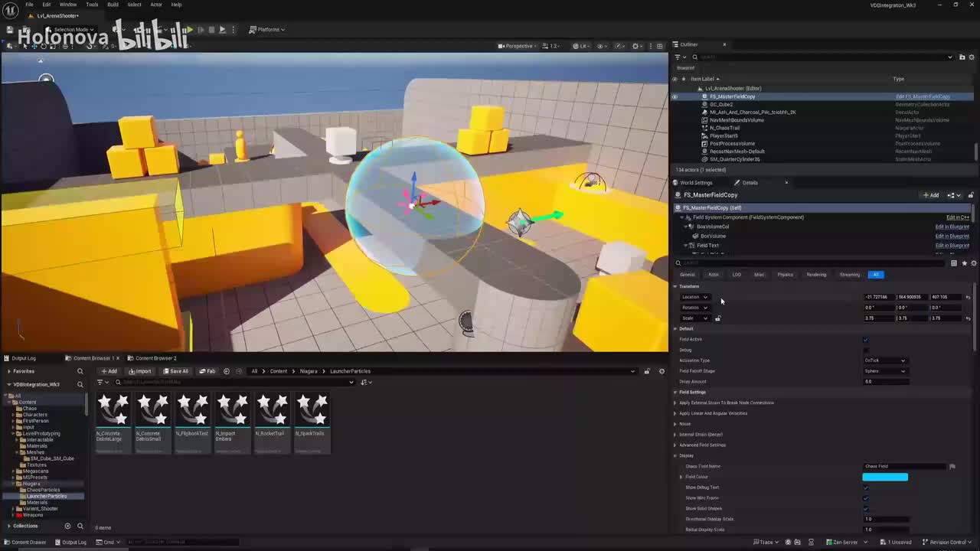Open the Field Colour swatch

pos(885,477)
